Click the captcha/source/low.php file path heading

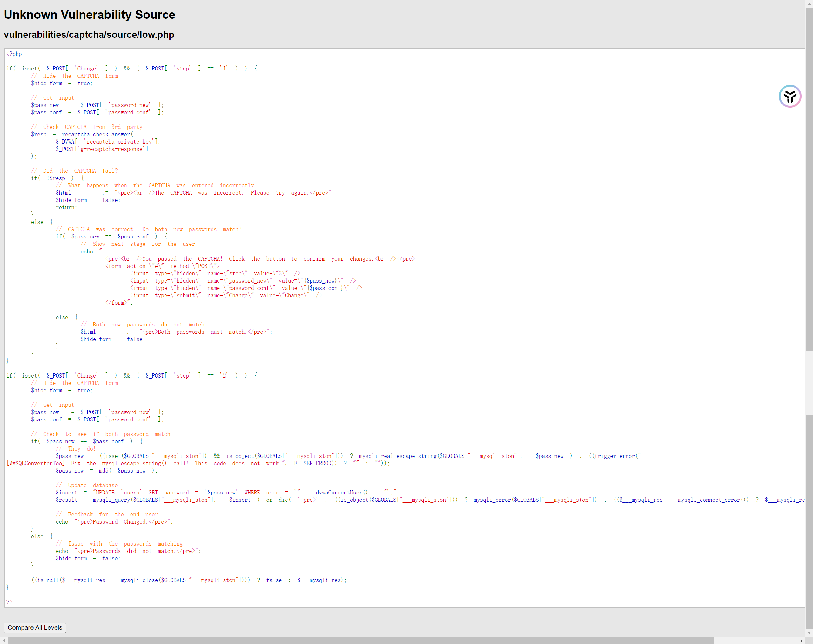[89, 35]
